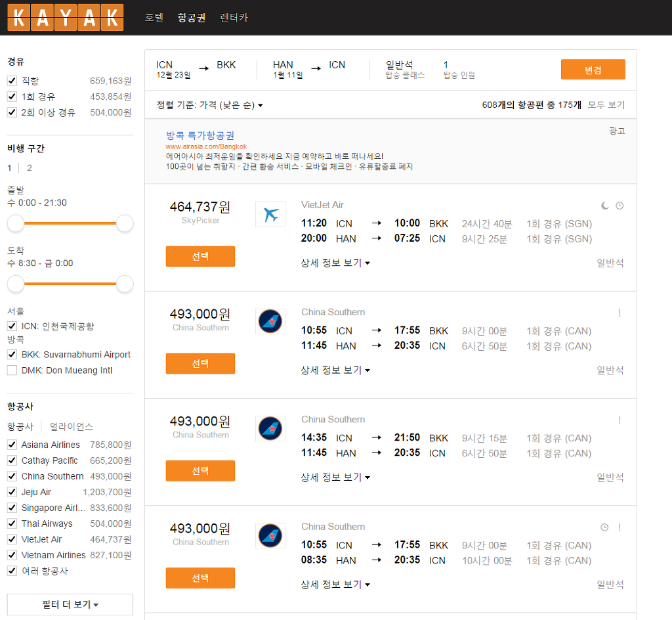Image resolution: width=672 pixels, height=620 pixels.
Task: Uncheck Thai Airways filter
Action: pos(12,523)
